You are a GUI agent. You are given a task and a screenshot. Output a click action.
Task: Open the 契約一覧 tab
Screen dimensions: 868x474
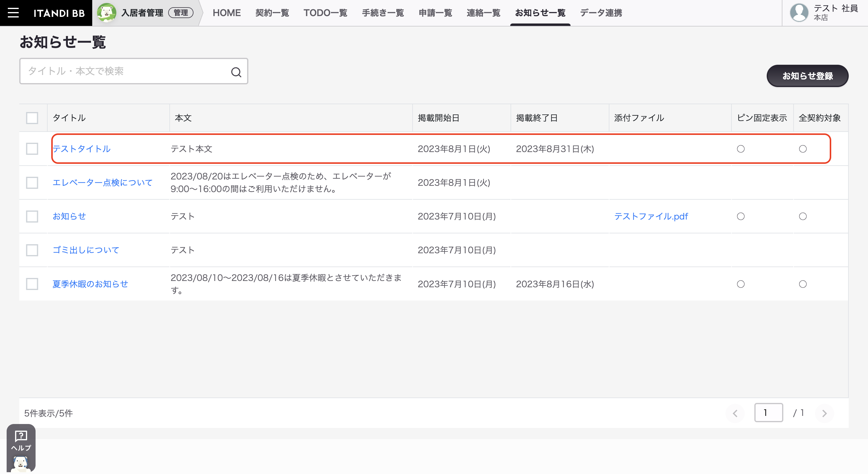pyautogui.click(x=272, y=13)
